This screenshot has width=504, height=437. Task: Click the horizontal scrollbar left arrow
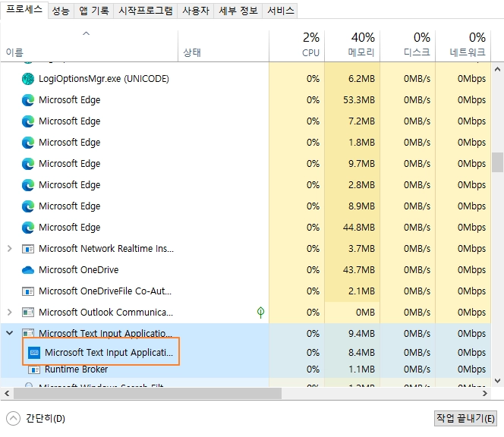(7, 393)
